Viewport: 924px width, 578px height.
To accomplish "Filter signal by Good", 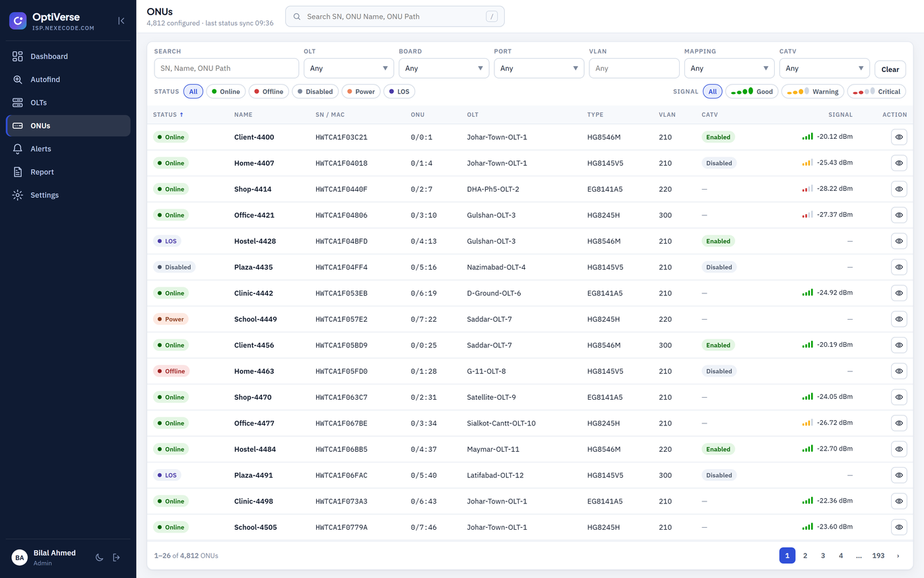I will click(x=752, y=92).
